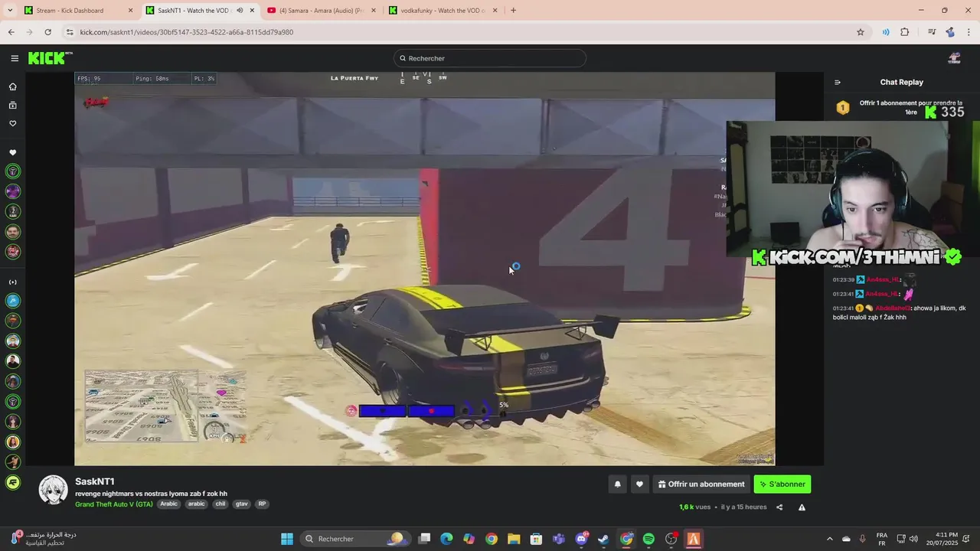Share the video using share icon
Image resolution: width=980 pixels, height=551 pixels.
[779, 507]
